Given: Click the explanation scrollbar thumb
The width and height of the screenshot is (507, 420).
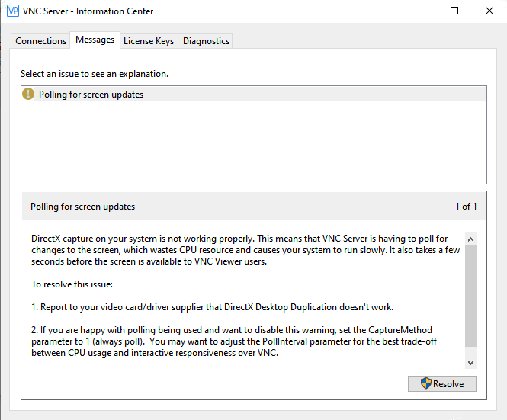Looking at the screenshot, I should [x=471, y=296].
